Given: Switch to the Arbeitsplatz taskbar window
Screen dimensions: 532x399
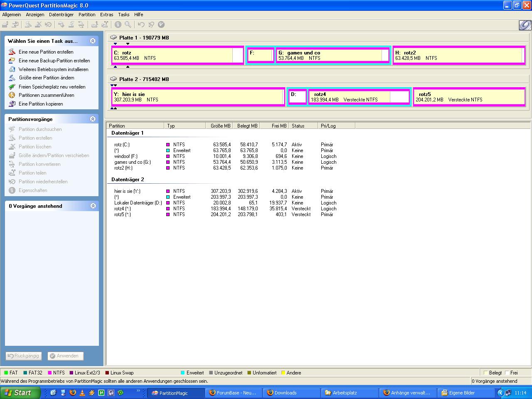Looking at the screenshot, I should [x=350, y=393].
